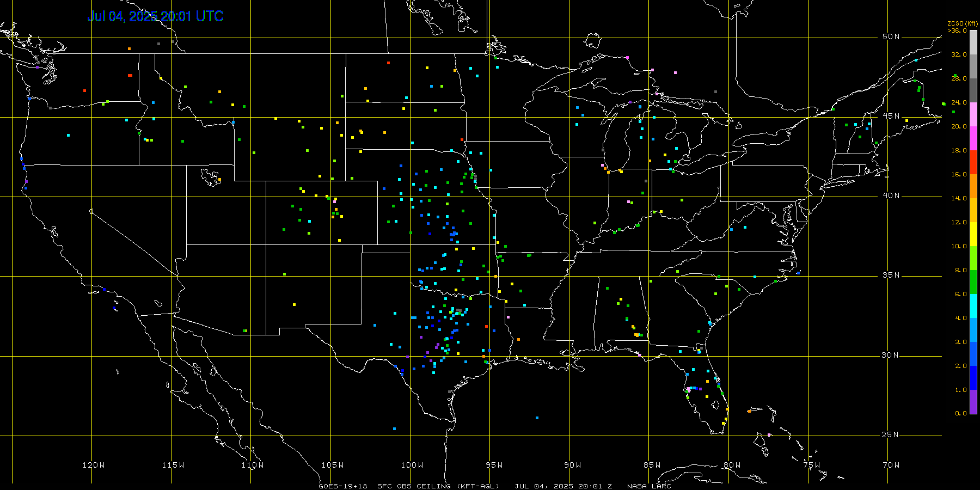The image size is (980, 490).
Task: Select the 2.0 legend value
Action: [960, 366]
